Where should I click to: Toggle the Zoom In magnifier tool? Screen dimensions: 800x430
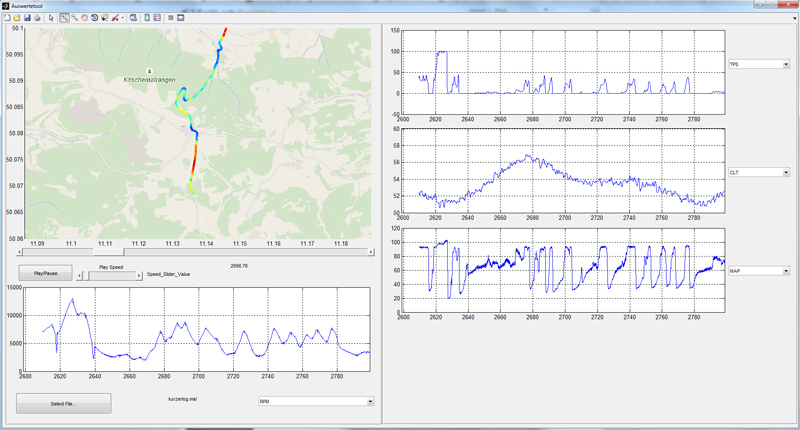point(64,18)
